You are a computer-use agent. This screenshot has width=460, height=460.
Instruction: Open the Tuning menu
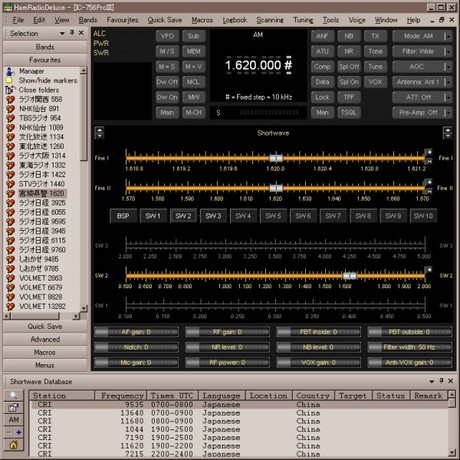[x=303, y=20]
